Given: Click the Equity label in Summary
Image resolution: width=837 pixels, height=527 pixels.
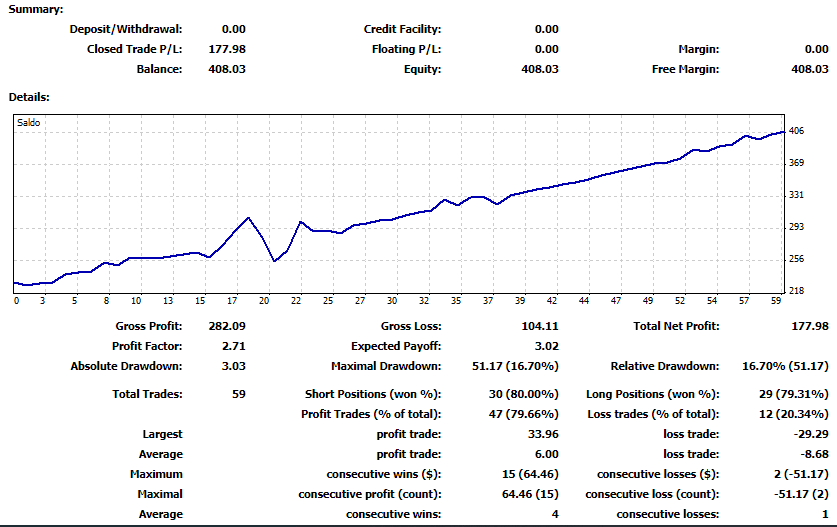Looking at the screenshot, I should 423,69.
